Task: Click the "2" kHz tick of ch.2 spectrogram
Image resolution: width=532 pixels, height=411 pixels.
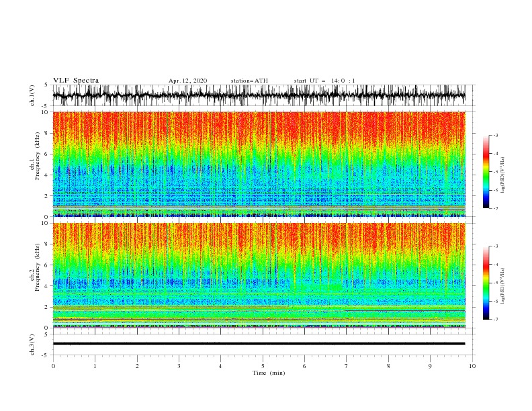Action: click(x=47, y=307)
